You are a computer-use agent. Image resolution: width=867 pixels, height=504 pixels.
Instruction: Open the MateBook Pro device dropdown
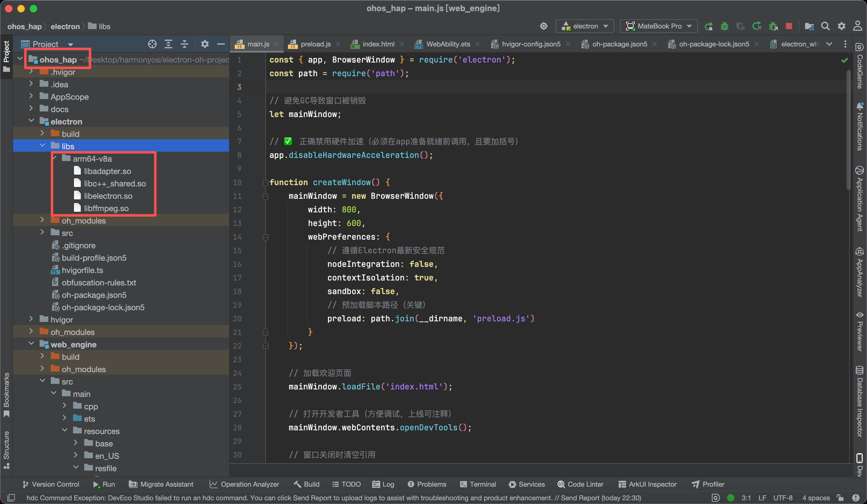point(659,26)
